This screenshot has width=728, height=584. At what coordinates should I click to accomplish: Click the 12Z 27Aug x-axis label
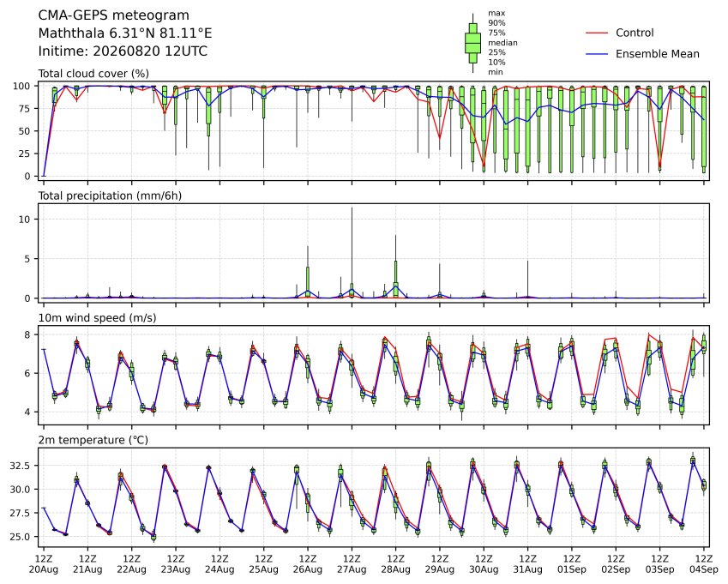click(x=352, y=564)
